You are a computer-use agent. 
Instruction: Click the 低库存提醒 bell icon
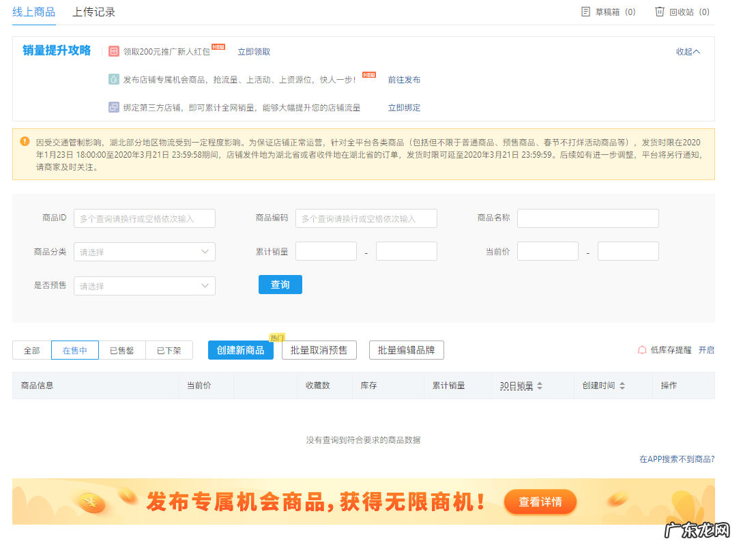pos(641,349)
